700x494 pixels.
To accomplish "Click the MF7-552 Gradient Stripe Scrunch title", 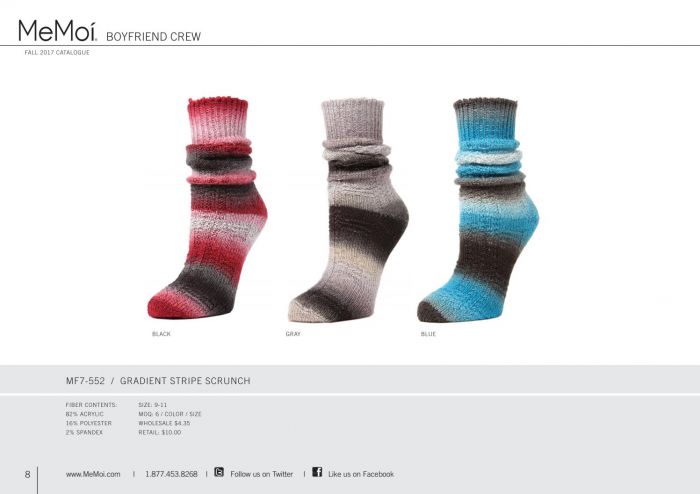I will coord(158,381).
